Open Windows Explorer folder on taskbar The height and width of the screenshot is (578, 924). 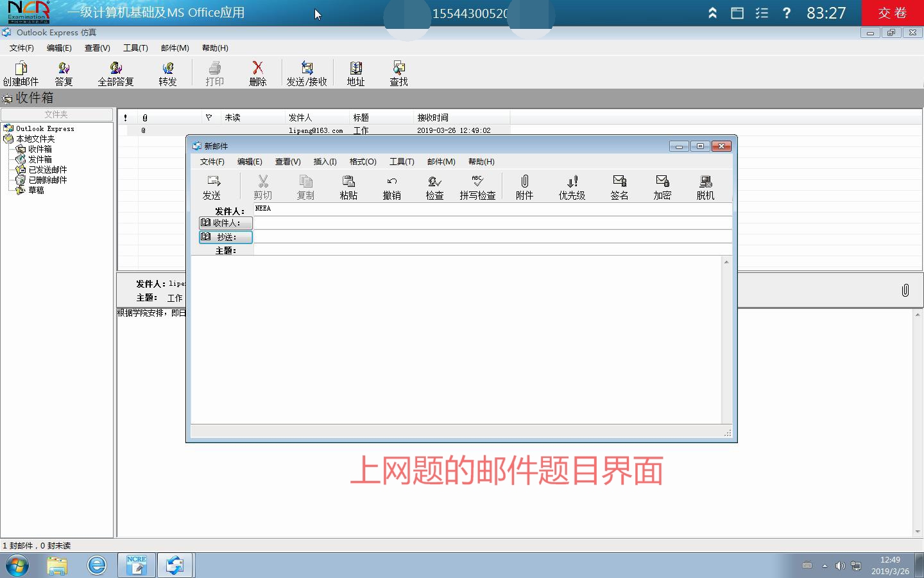click(x=57, y=565)
